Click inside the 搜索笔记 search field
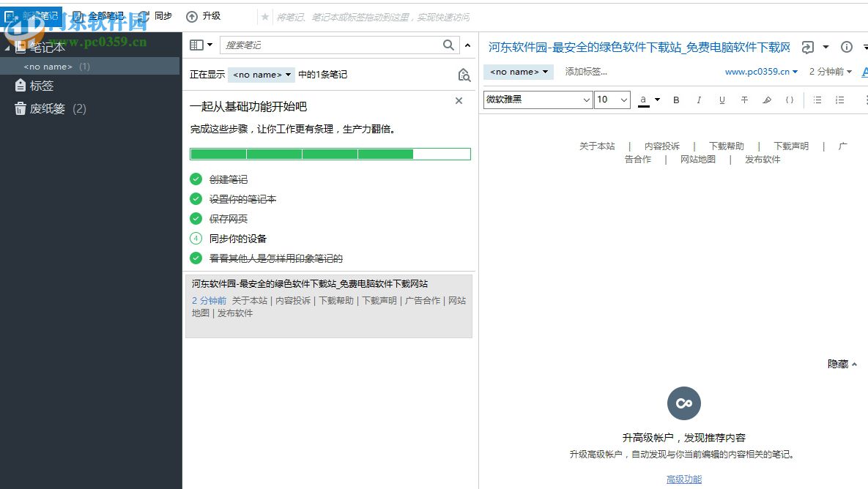 tap(337, 44)
